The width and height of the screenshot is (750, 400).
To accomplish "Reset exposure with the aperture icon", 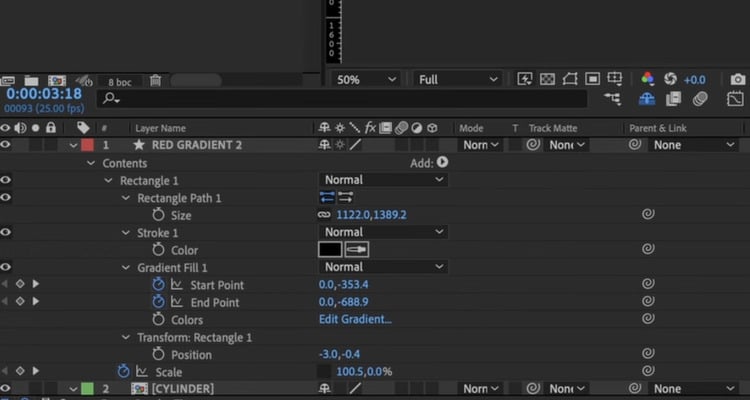I will click(670, 79).
